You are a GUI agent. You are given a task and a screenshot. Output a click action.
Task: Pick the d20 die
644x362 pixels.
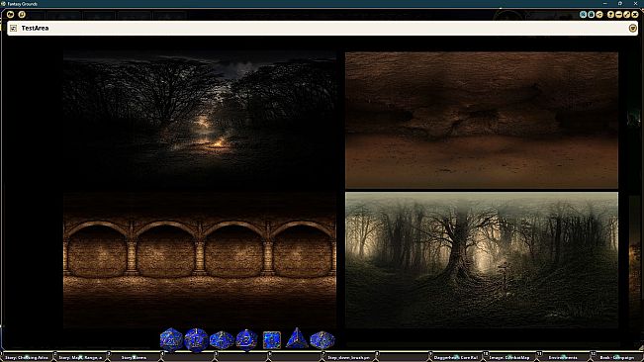[x=171, y=340]
